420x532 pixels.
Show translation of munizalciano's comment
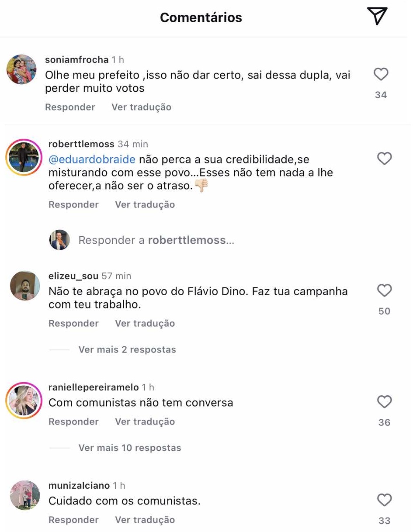[145, 520]
